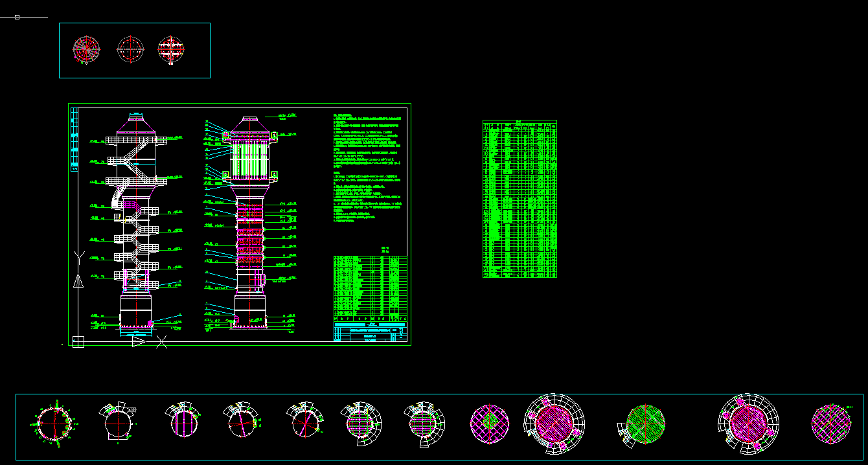
Task: Select the large ringed platform plan near middle
Action: (x=554, y=424)
